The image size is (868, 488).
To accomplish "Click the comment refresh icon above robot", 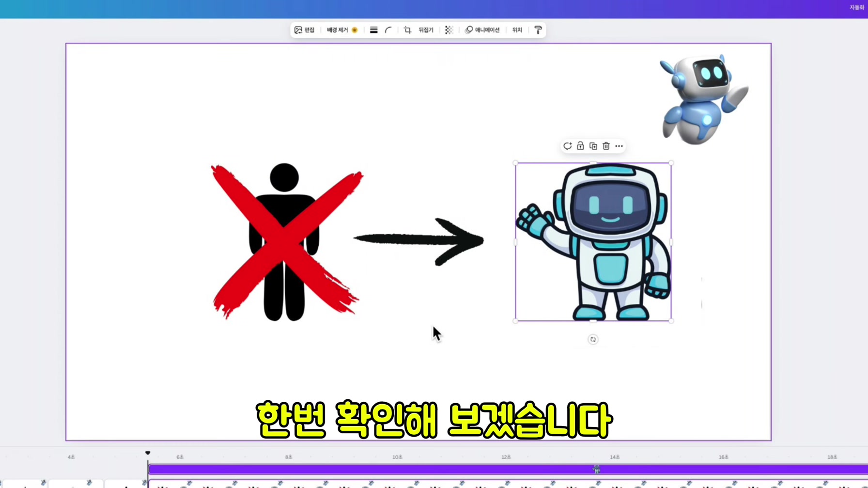I will [567, 146].
